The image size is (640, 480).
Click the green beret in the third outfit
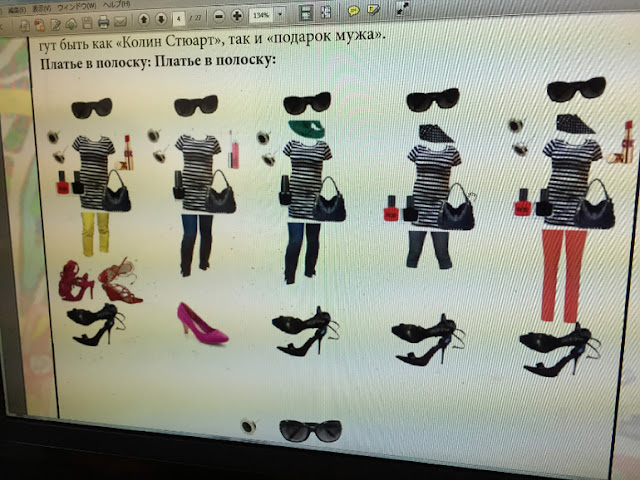(306, 128)
